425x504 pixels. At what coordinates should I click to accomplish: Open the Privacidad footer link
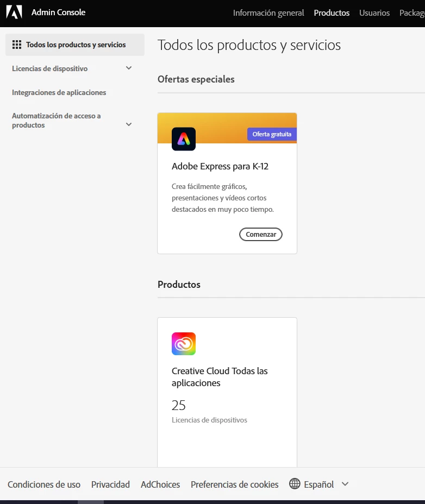click(110, 484)
